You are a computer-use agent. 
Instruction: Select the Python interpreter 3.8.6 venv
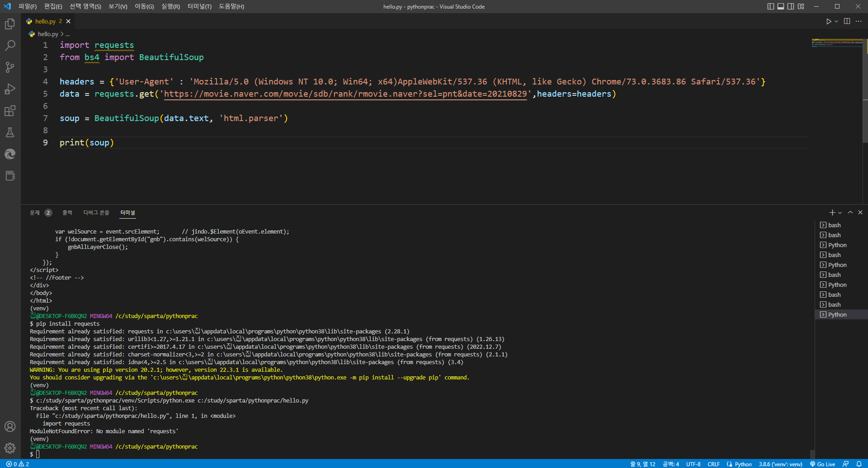pos(780,464)
